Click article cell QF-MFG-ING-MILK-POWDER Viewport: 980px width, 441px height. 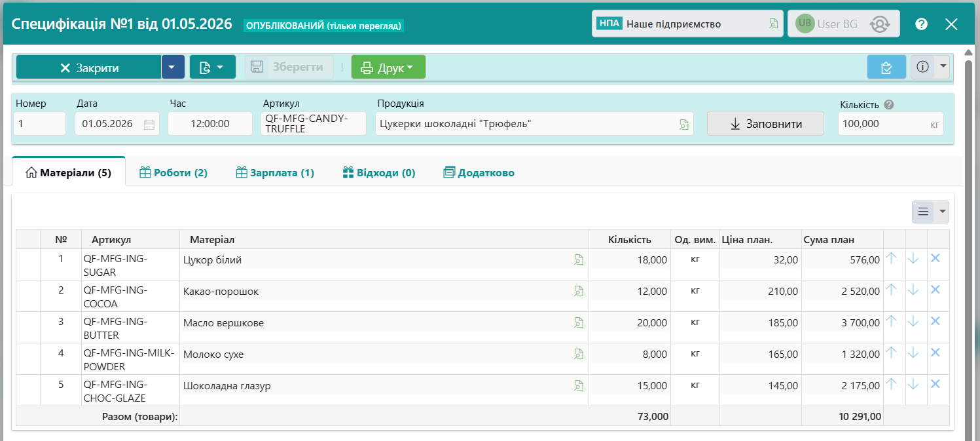pos(130,359)
